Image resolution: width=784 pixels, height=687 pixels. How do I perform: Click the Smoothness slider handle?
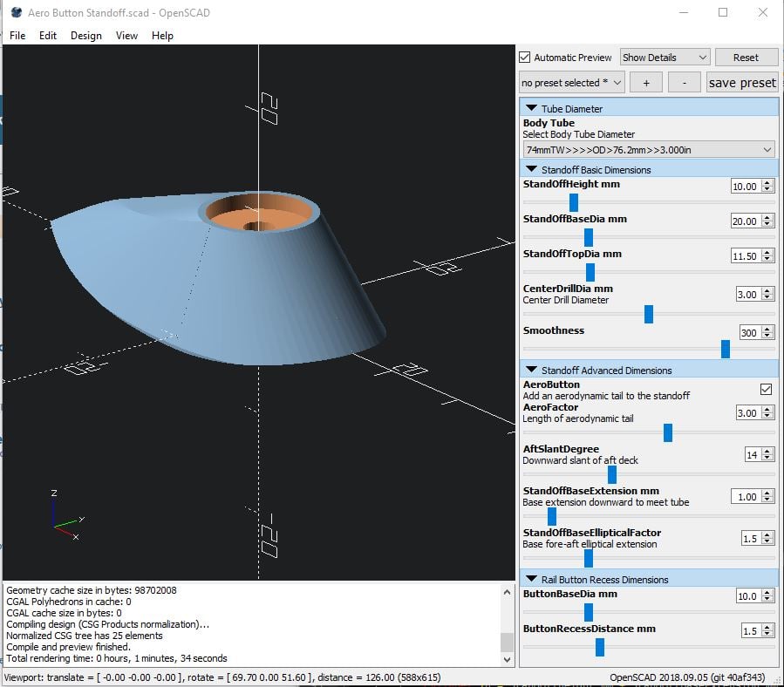point(726,349)
